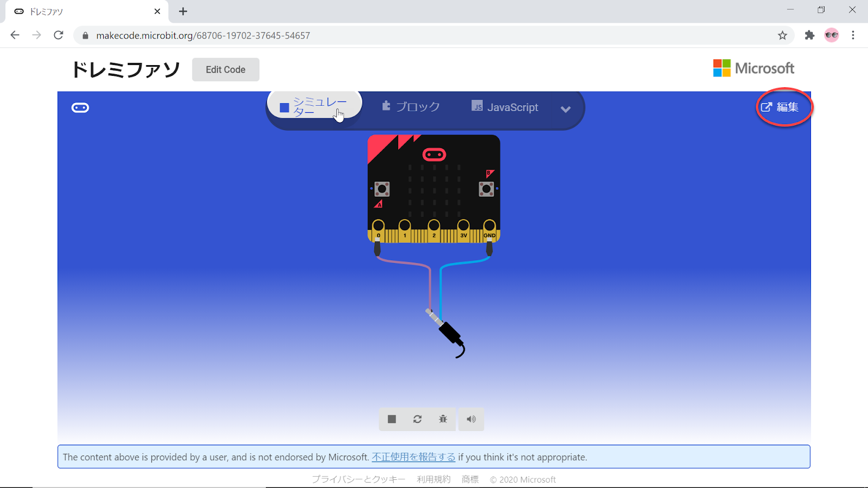Open the 不正使用を報告する link

[413, 457]
